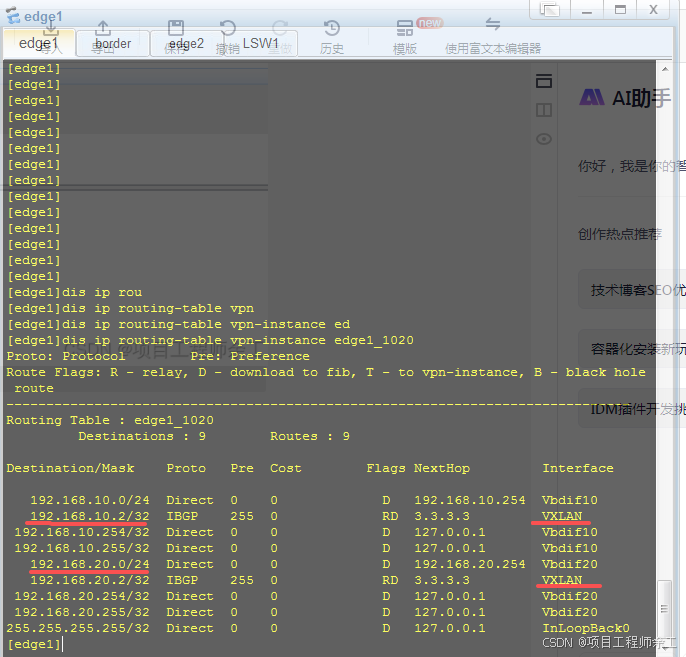Open the 技术博客SEO suggestion card

point(632,290)
